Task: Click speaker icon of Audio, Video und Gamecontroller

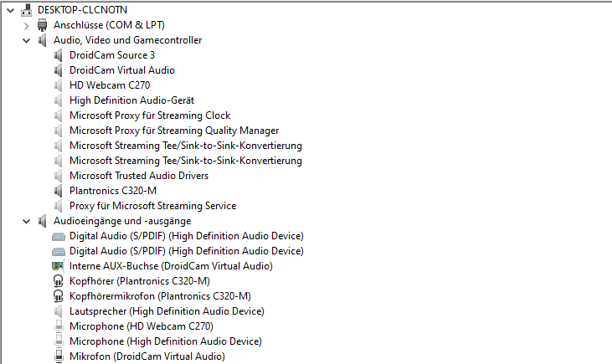Action: tap(42, 40)
